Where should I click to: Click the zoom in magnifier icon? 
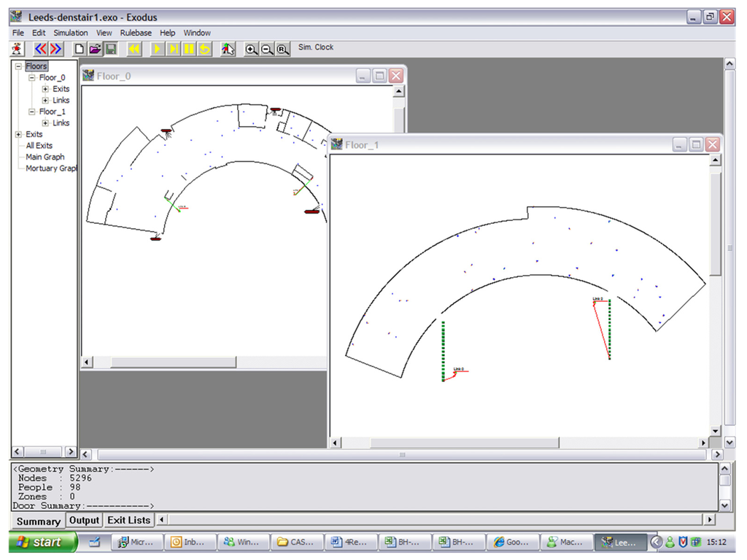tap(251, 49)
